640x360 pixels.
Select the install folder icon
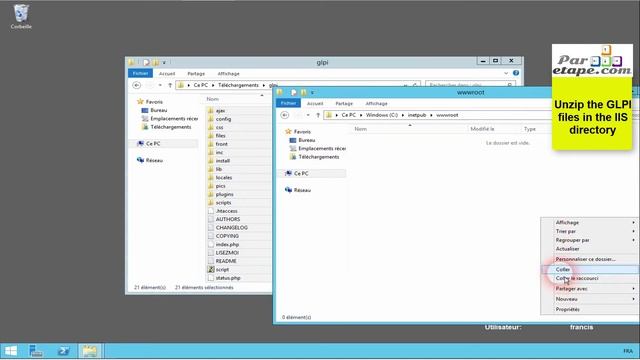[x=211, y=161]
